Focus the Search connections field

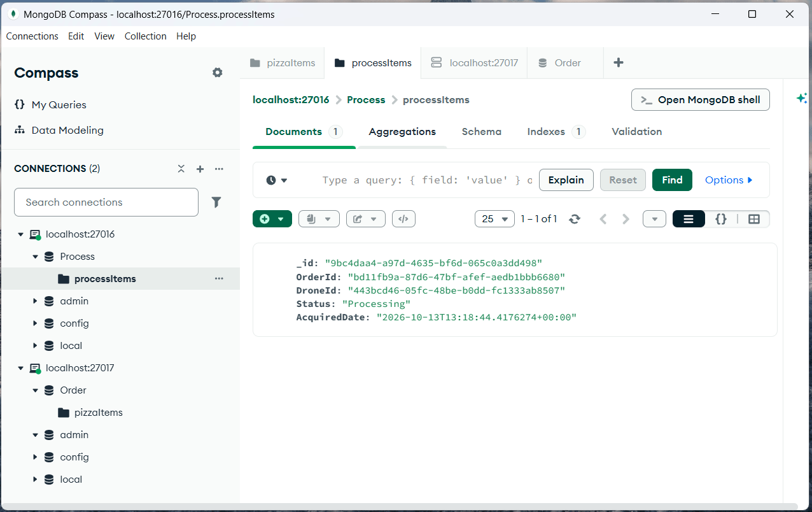pos(106,202)
